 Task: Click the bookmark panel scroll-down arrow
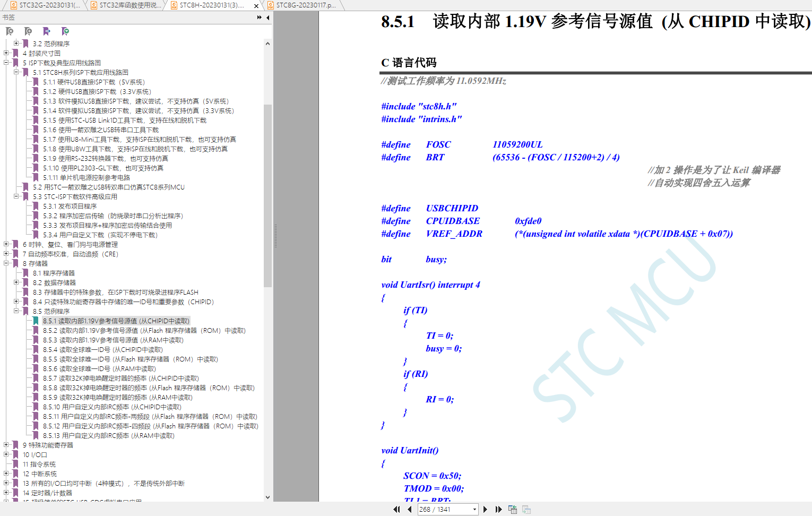click(267, 497)
